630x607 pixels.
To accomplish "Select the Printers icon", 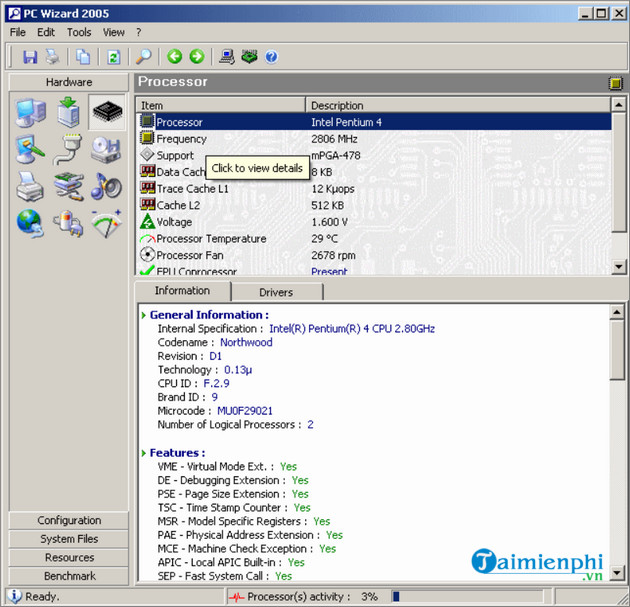I will pyautogui.click(x=30, y=186).
